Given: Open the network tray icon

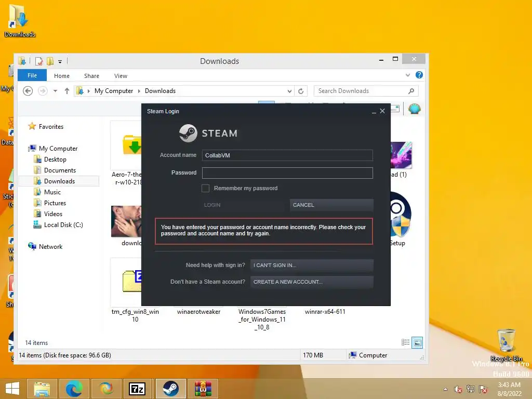Looking at the screenshot, I should [470, 389].
